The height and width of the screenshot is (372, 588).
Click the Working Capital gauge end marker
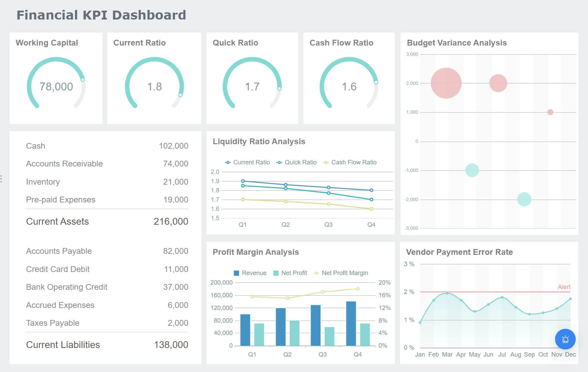83,79
